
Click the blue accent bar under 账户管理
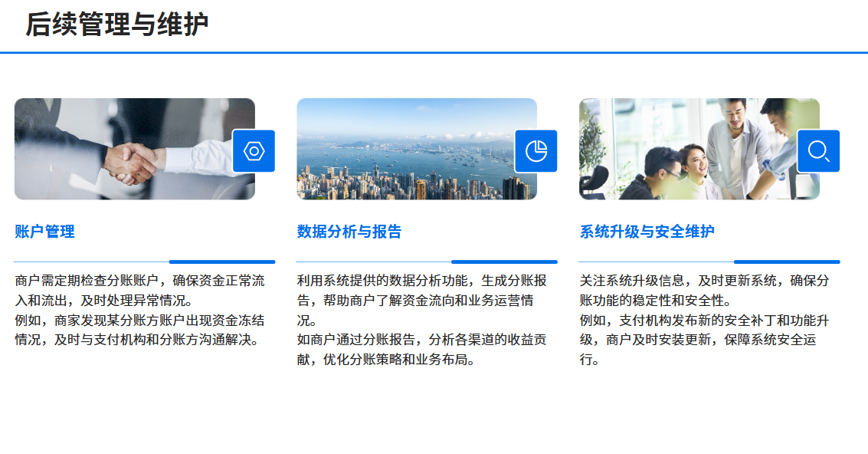pyautogui.click(x=222, y=262)
